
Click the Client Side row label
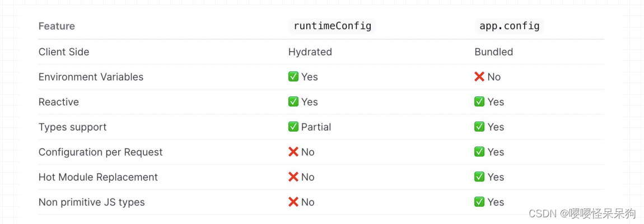(64, 52)
